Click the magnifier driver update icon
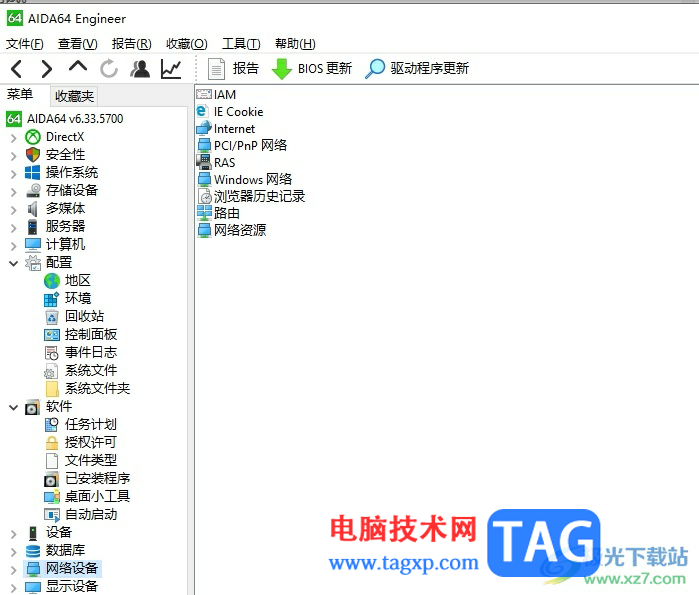Viewport: 699px width, 595px height. click(x=375, y=69)
